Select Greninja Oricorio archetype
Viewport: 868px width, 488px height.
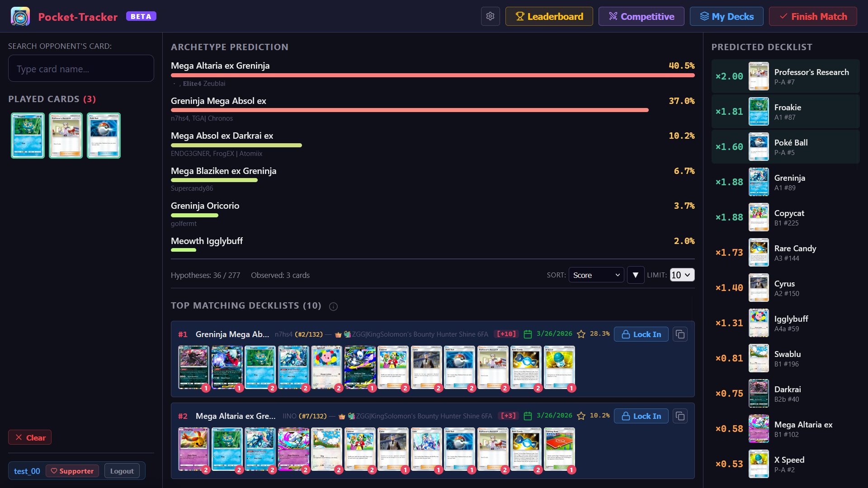point(205,206)
